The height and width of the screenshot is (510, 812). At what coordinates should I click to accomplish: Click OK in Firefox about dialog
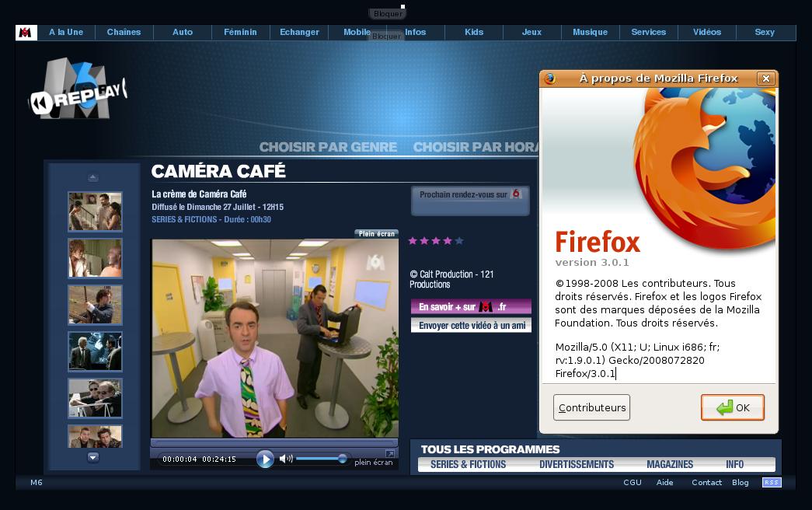coord(732,407)
